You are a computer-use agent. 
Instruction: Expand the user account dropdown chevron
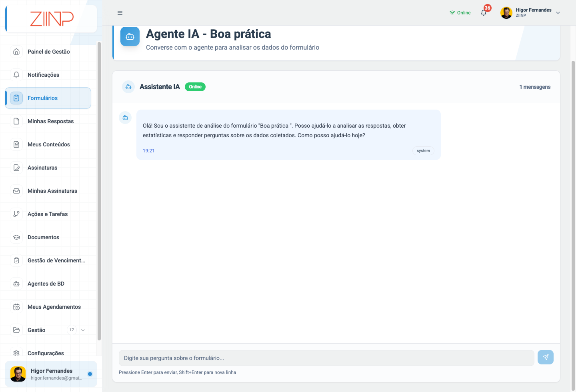tap(558, 13)
